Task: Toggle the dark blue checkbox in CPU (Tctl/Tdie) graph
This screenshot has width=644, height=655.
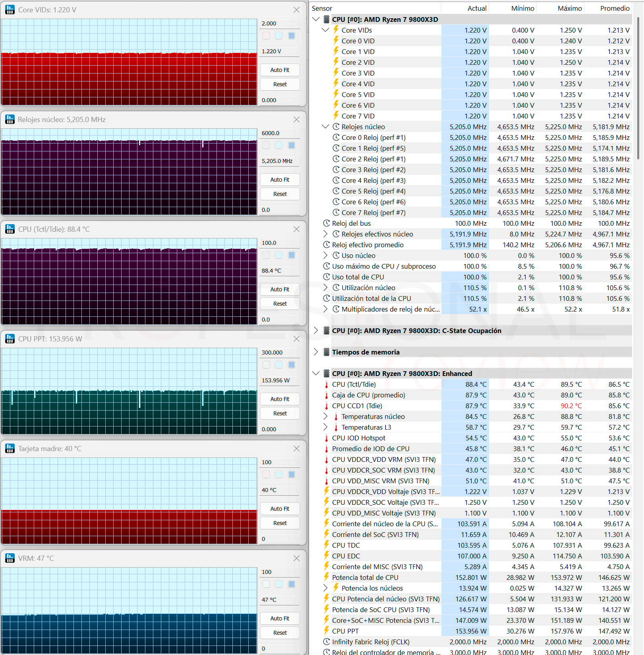Action: pos(292,255)
